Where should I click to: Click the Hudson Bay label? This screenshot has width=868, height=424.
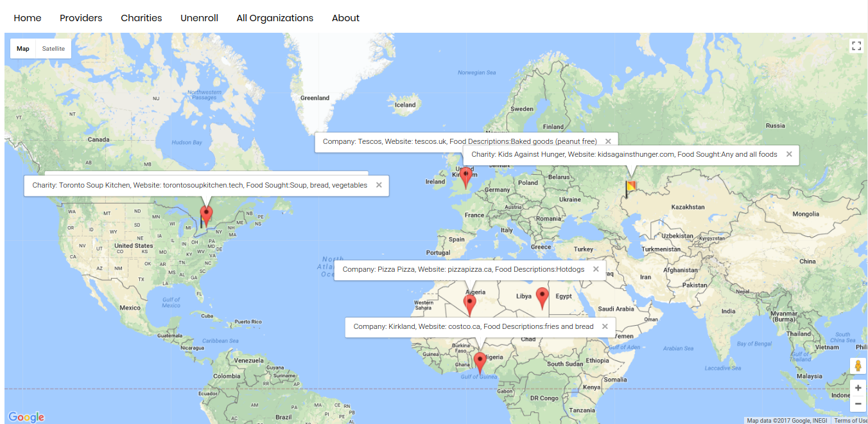187,142
